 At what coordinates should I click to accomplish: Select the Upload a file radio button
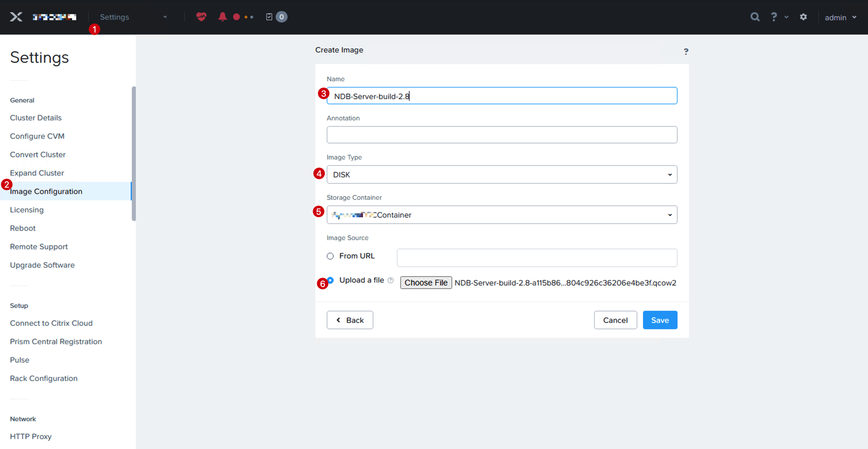tap(330, 280)
